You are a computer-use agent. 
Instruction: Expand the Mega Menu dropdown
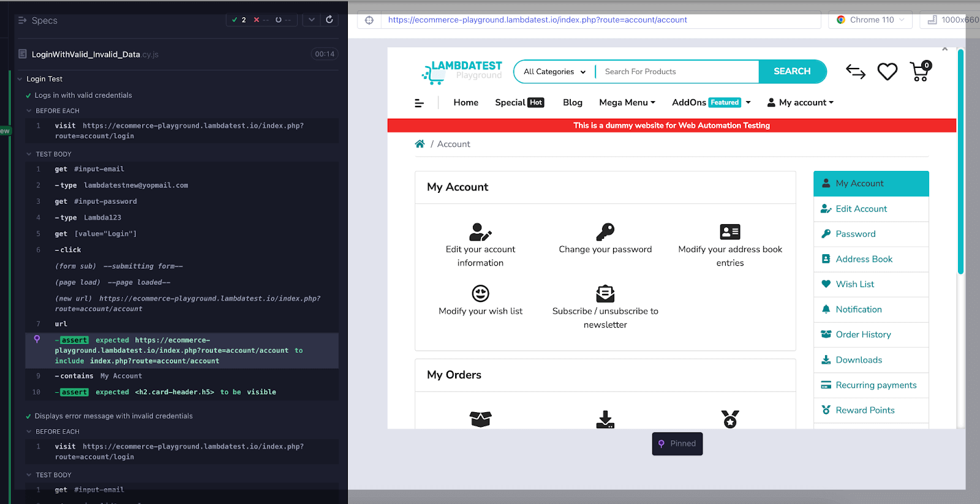pyautogui.click(x=627, y=102)
